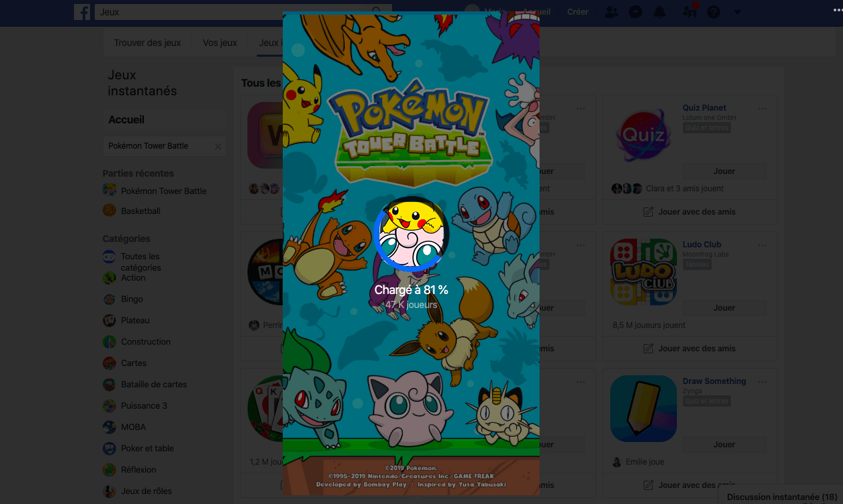Play Ludo Club with the Jouer button

pyautogui.click(x=724, y=308)
